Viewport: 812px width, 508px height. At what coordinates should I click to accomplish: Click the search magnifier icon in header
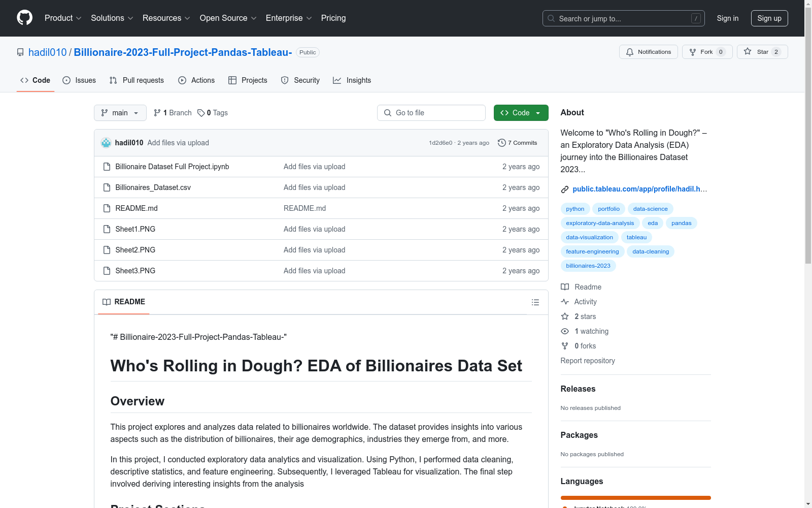551,18
